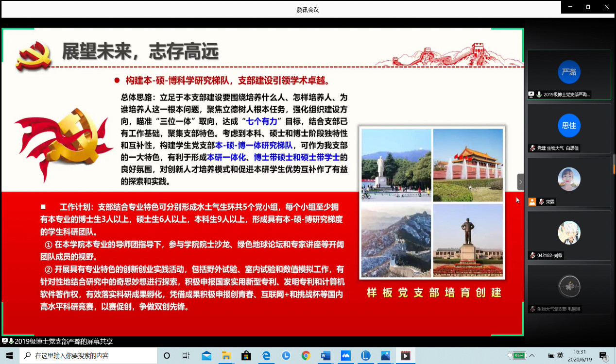Open File Explorer from taskbar
The width and height of the screenshot is (616, 364).
coord(226,356)
